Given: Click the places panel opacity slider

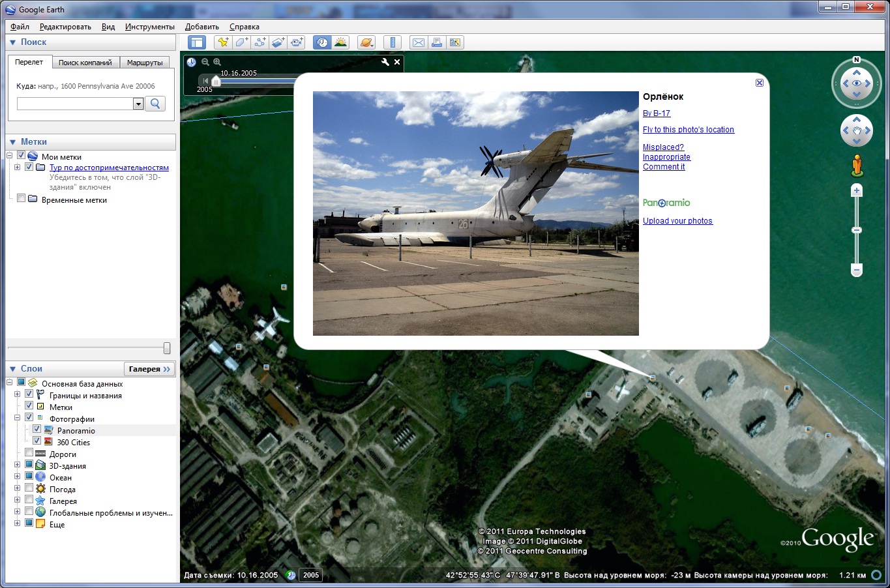Looking at the screenshot, I should pyautogui.click(x=167, y=348).
